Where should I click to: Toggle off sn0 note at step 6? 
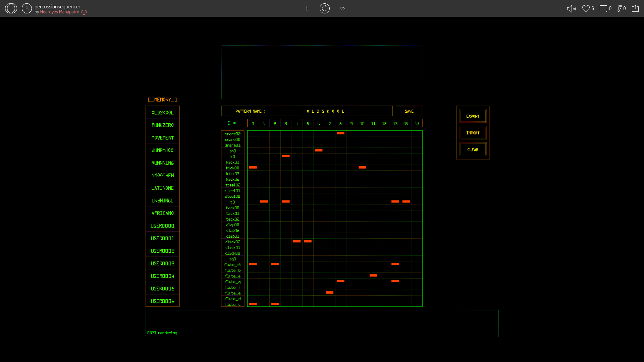(x=319, y=150)
